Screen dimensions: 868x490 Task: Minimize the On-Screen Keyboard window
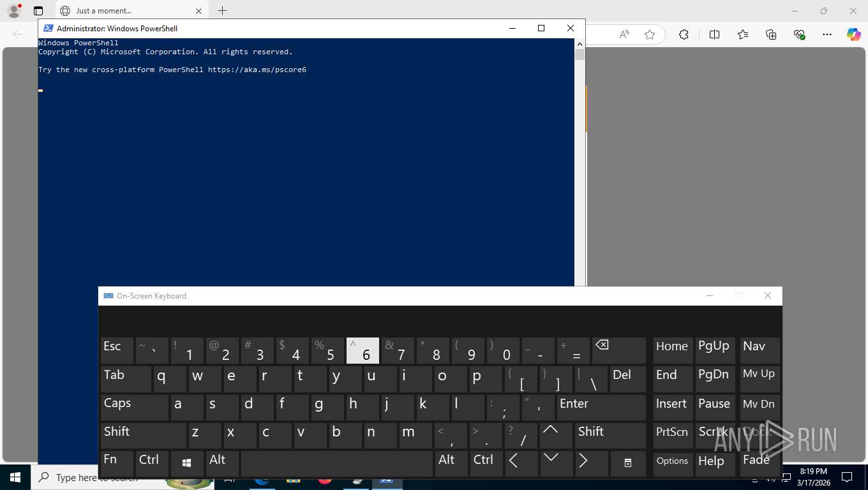coord(710,295)
